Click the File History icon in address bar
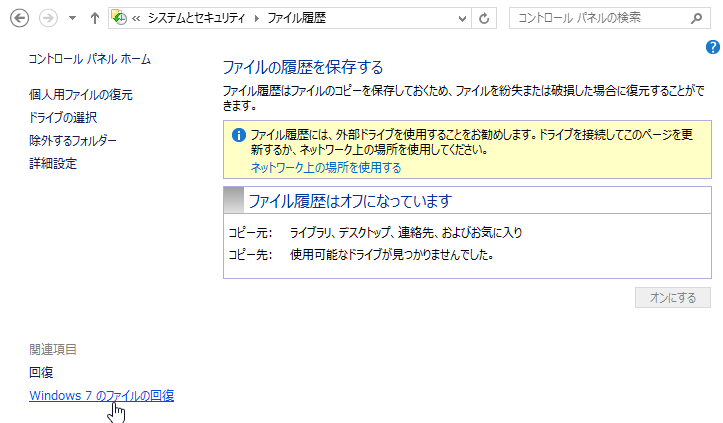 (118, 18)
